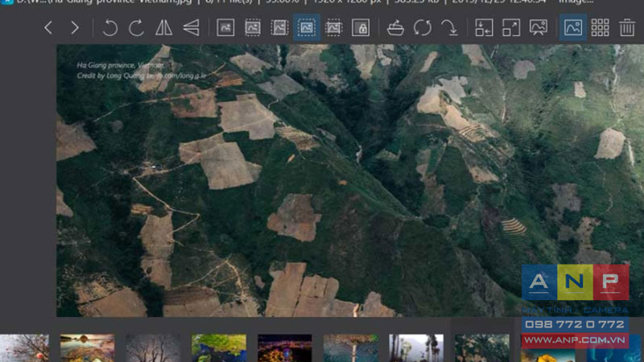Open the Go to image tool

point(449,28)
